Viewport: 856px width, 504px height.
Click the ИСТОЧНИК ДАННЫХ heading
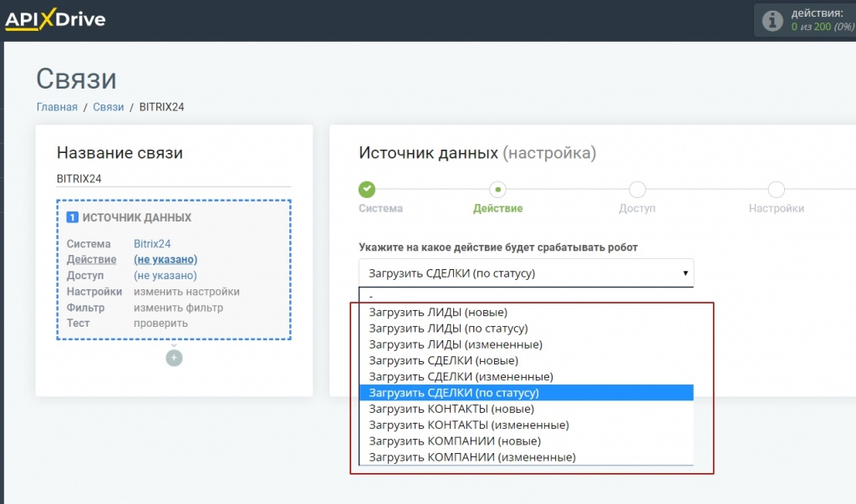pyautogui.click(x=137, y=217)
